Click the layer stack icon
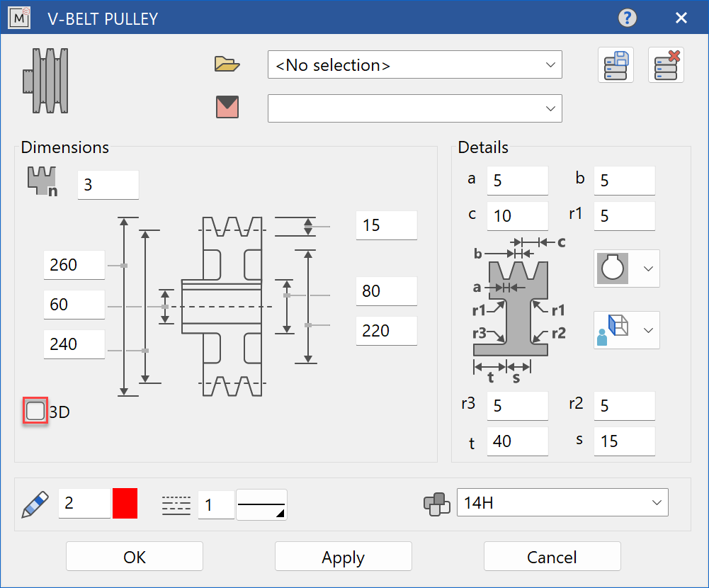 [436, 504]
